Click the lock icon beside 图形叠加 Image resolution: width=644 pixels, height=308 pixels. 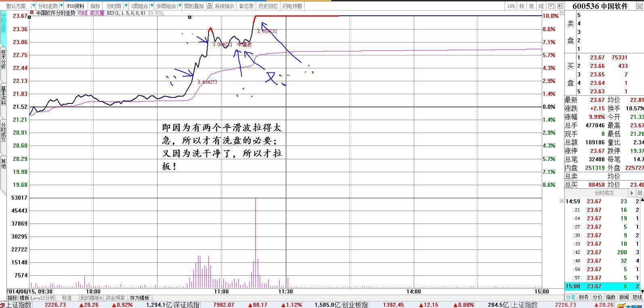click(x=209, y=6)
